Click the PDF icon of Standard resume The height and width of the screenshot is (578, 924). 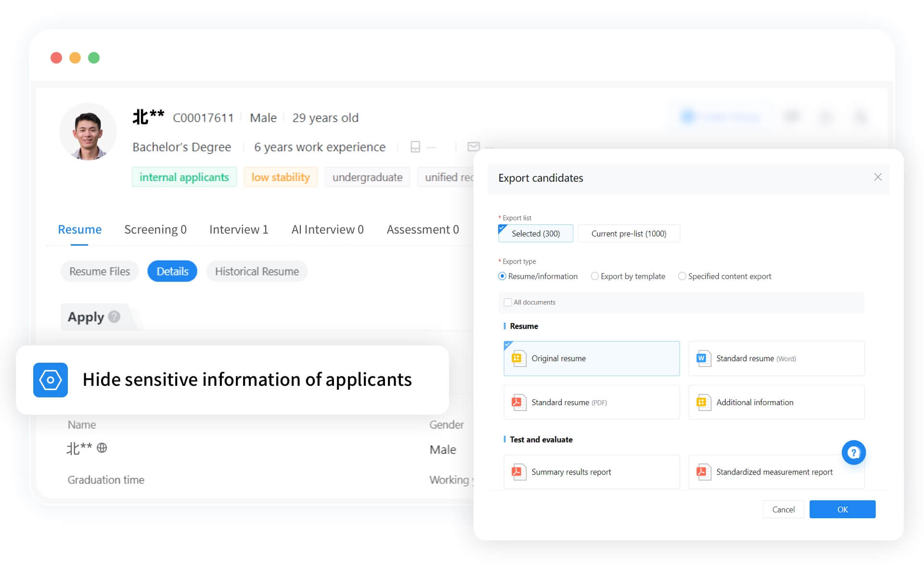518,402
